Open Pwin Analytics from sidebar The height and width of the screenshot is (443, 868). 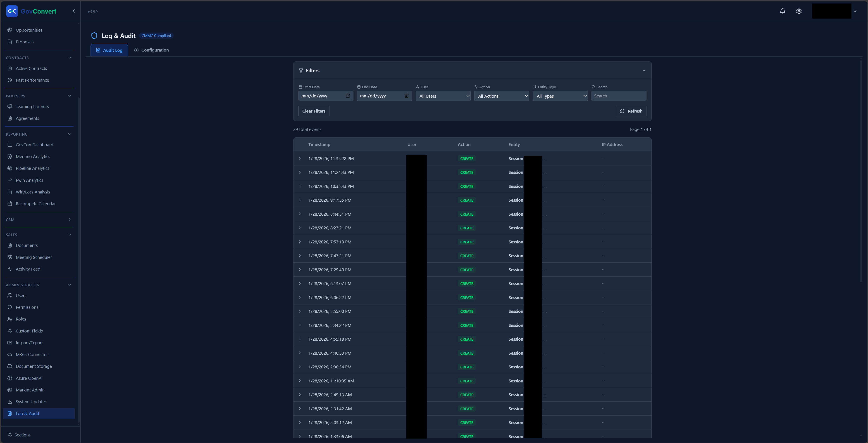[29, 180]
